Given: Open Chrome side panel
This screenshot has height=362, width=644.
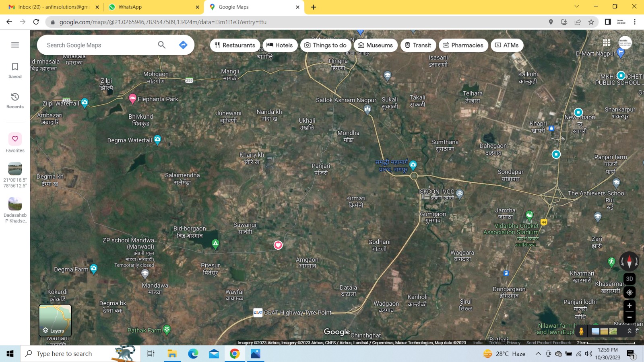Looking at the screenshot, I should coord(608,22).
